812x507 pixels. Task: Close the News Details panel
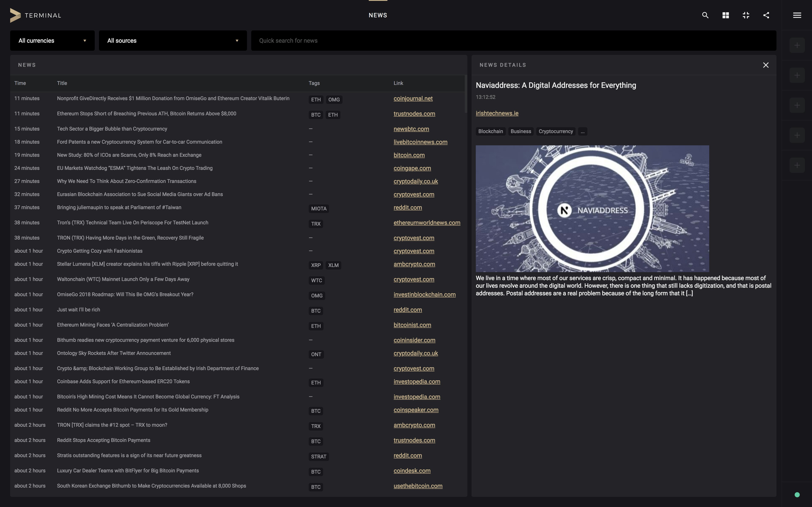coord(766,65)
